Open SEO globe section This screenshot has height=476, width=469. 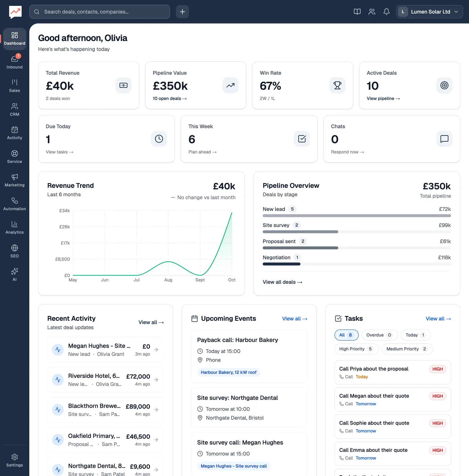15,251
